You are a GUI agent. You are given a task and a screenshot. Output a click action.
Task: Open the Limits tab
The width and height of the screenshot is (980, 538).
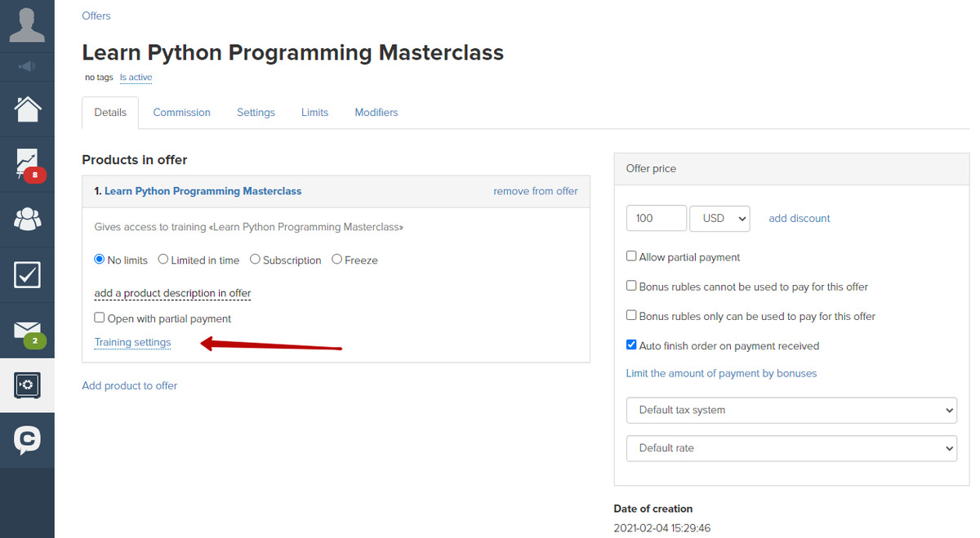click(x=314, y=113)
